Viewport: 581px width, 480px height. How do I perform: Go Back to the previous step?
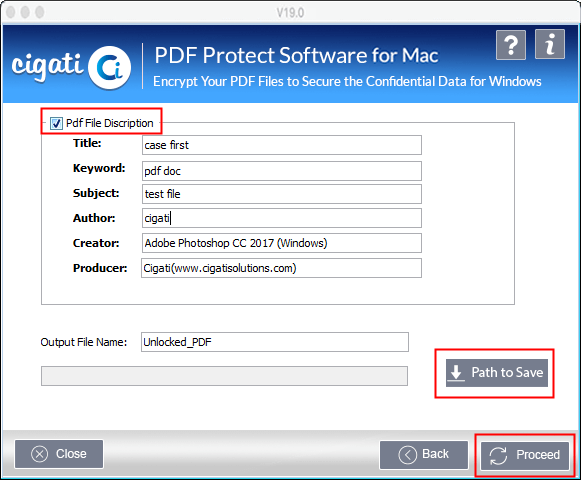click(x=424, y=455)
